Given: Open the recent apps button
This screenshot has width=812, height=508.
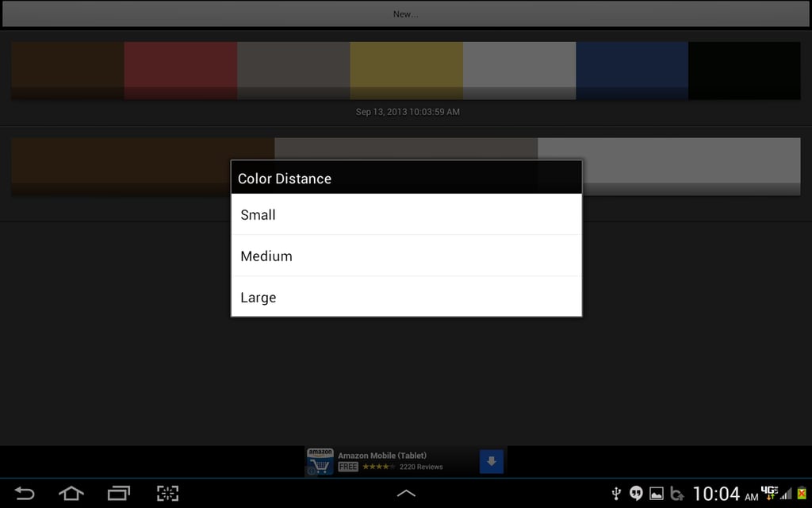Looking at the screenshot, I should click(x=119, y=493).
